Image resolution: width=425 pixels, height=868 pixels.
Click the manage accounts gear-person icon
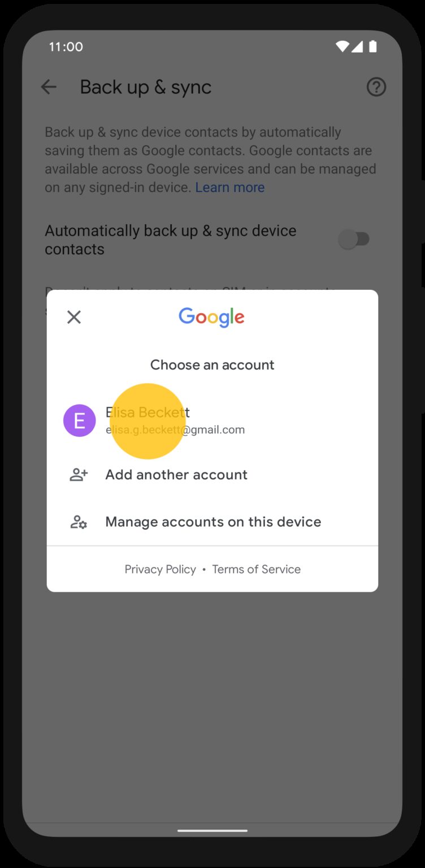coord(79,522)
